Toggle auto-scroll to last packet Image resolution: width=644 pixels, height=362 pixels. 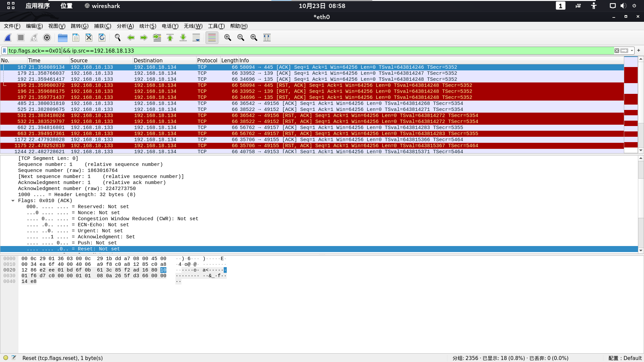196,38
